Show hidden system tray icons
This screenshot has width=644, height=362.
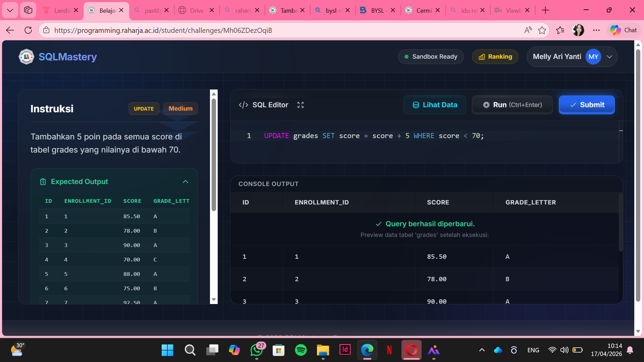click(482, 350)
